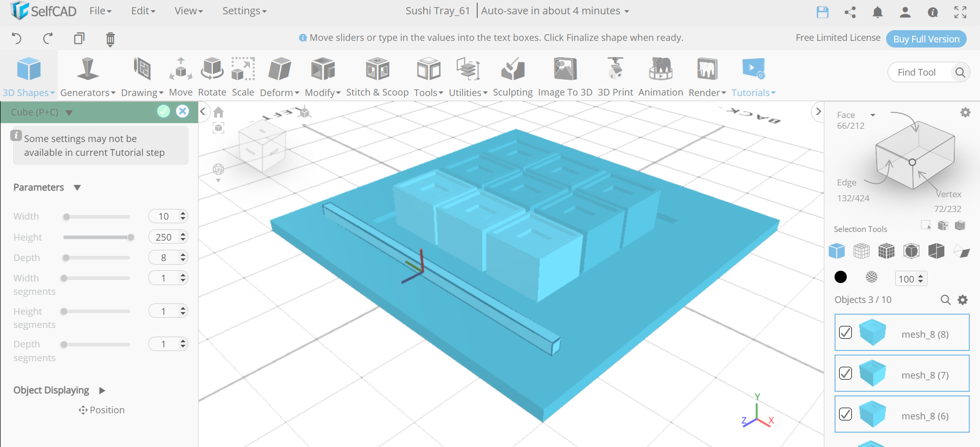Click Buy Full Version
This screenshot has height=447, width=980.
tap(926, 39)
